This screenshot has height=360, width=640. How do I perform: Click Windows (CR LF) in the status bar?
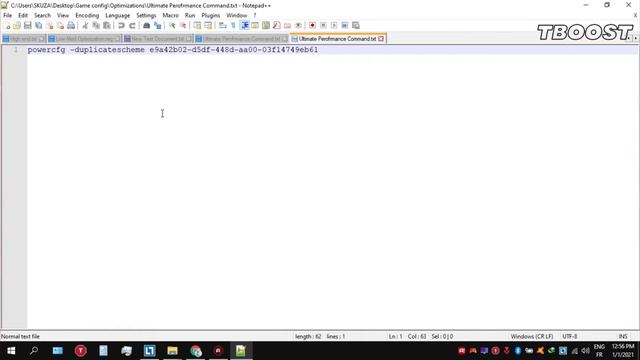click(x=532, y=336)
